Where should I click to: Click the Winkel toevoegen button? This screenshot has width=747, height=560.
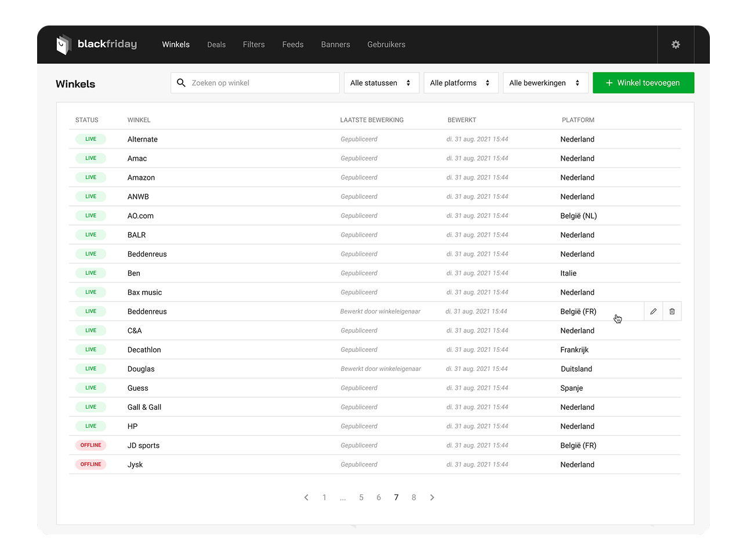(x=643, y=83)
